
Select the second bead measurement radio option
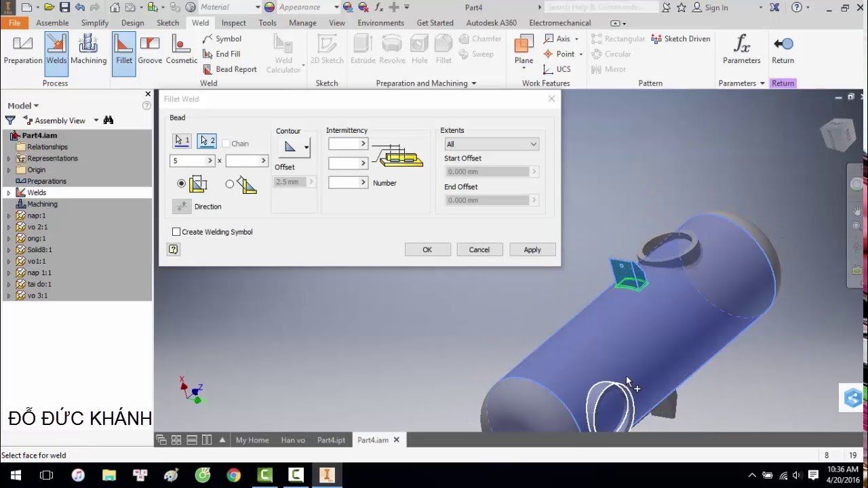(229, 184)
